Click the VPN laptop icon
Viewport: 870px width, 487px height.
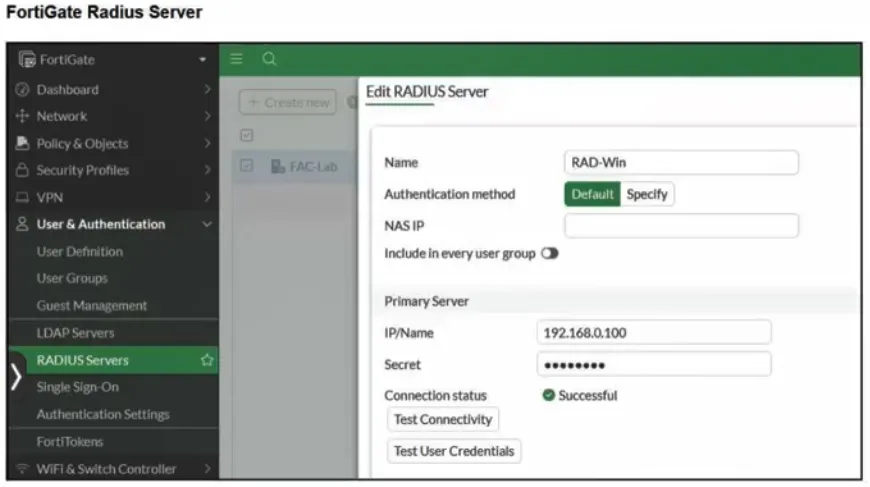(22, 197)
